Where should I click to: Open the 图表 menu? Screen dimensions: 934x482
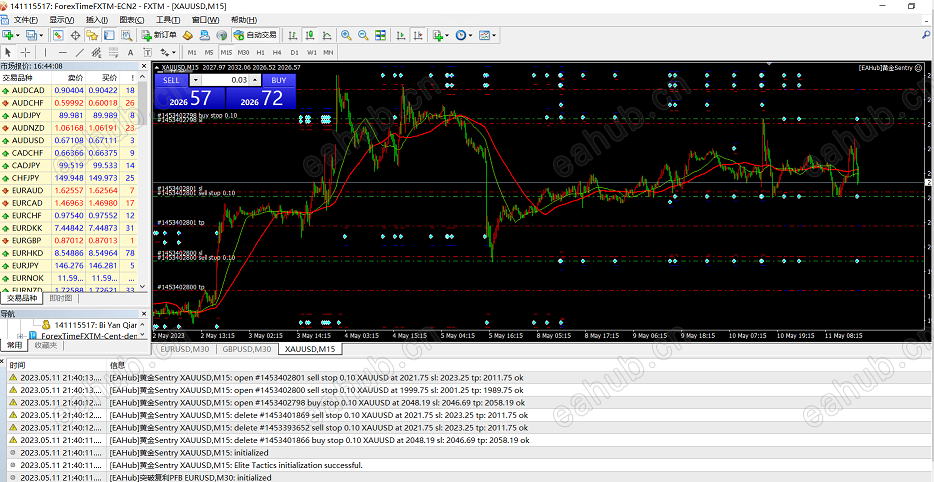coord(132,20)
